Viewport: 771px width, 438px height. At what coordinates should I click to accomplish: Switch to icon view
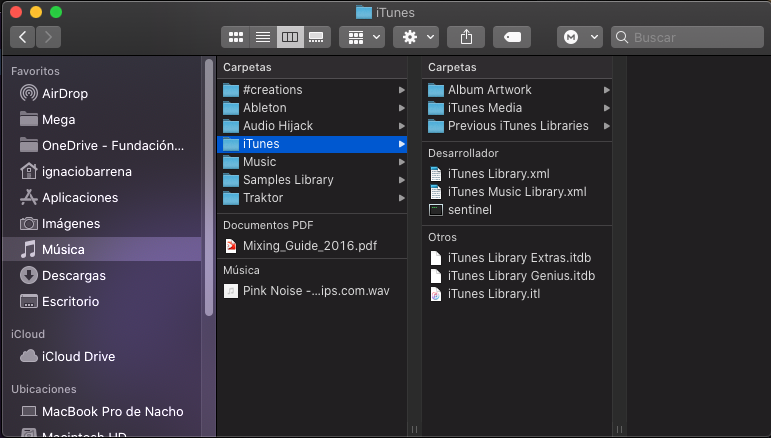(x=236, y=37)
